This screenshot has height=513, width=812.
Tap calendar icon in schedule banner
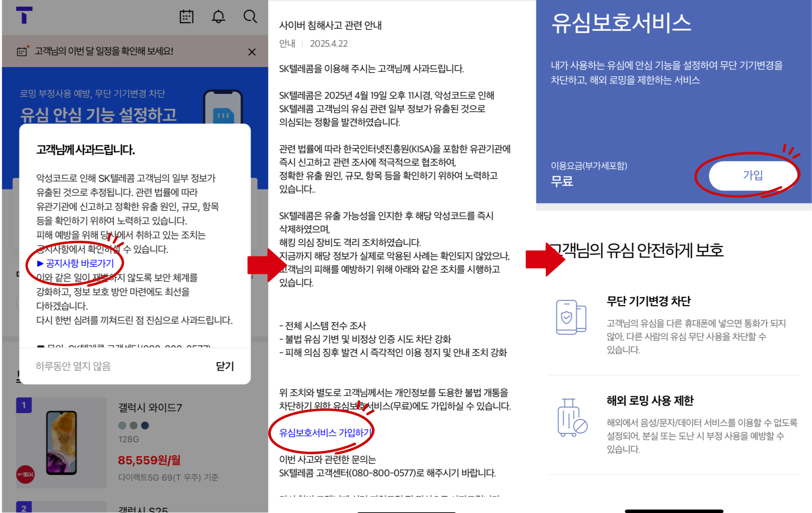click(22, 51)
